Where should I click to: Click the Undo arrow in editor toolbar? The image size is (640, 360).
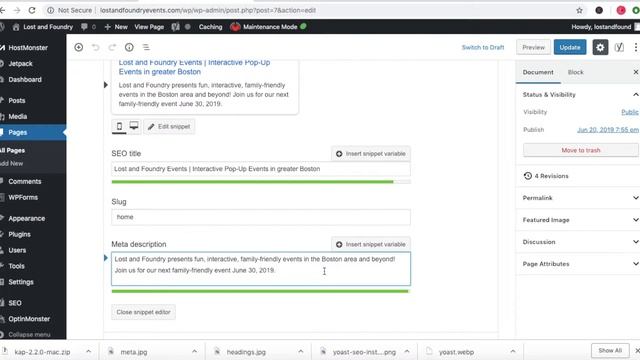pyautogui.click(x=96, y=47)
